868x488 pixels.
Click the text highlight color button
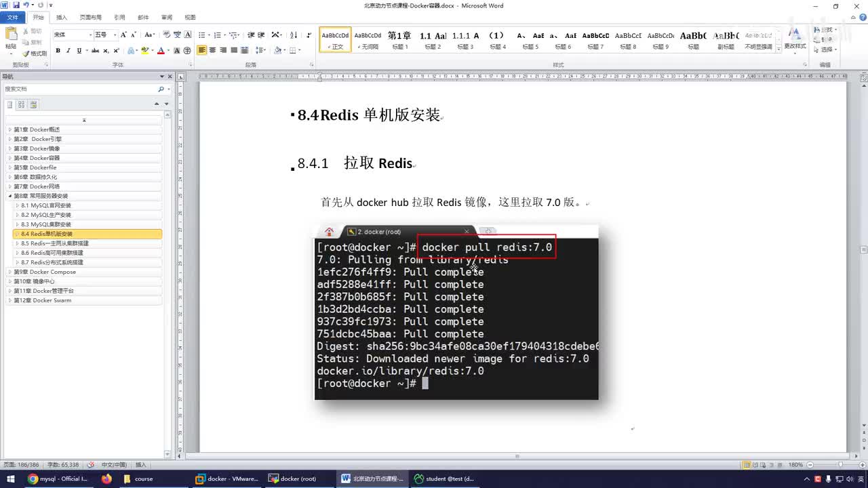(144, 50)
